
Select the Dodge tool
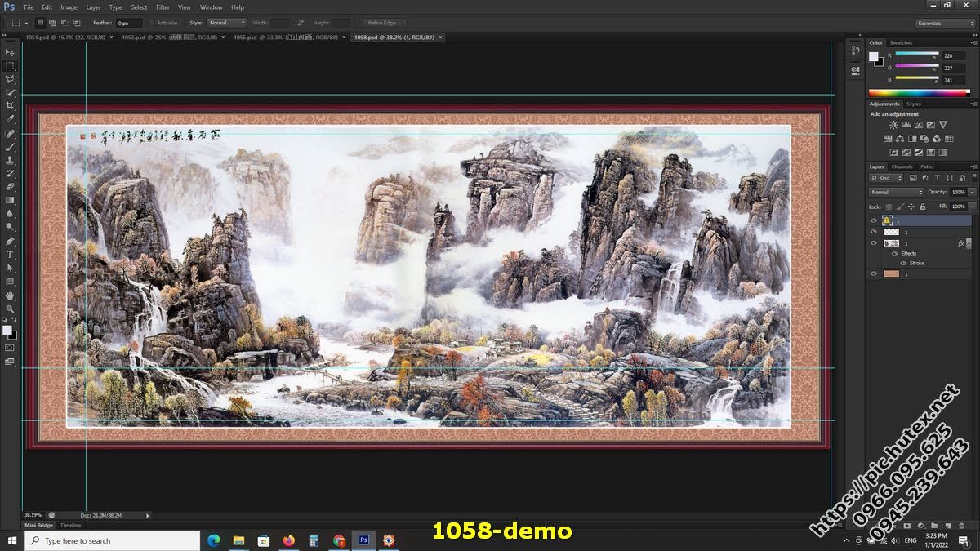tap(10, 227)
